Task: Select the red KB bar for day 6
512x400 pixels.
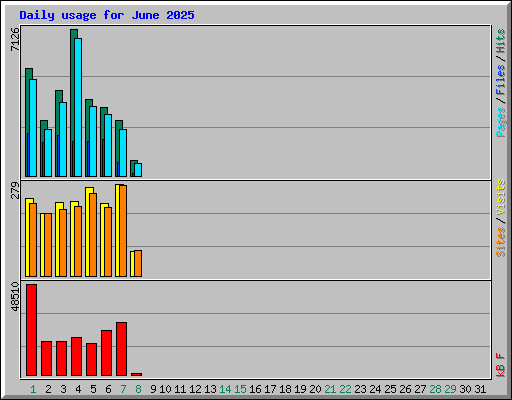Action: 106,353
